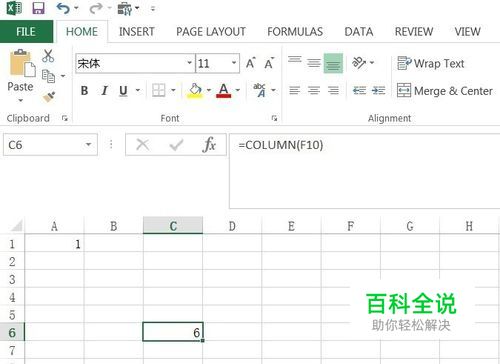Open the font size dropdown
Image resolution: width=500 pixels, height=364 pixels.
(234, 63)
